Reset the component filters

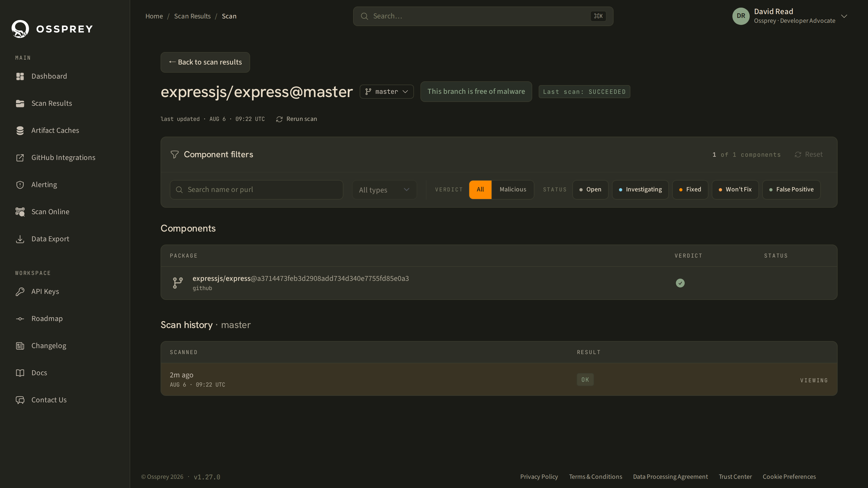point(808,154)
